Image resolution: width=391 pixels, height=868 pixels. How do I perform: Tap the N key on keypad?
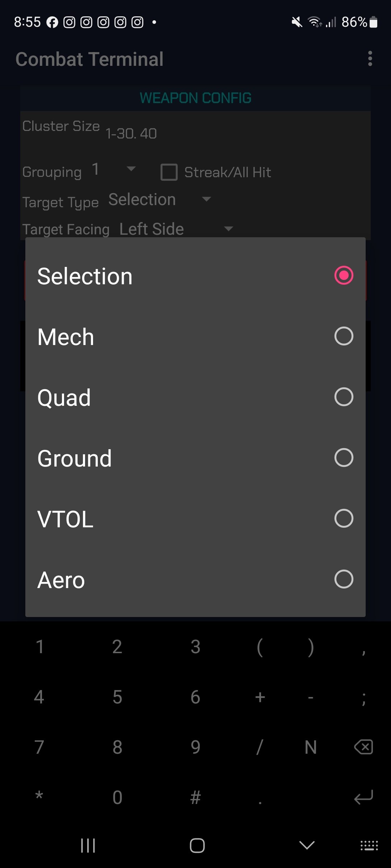click(x=311, y=747)
